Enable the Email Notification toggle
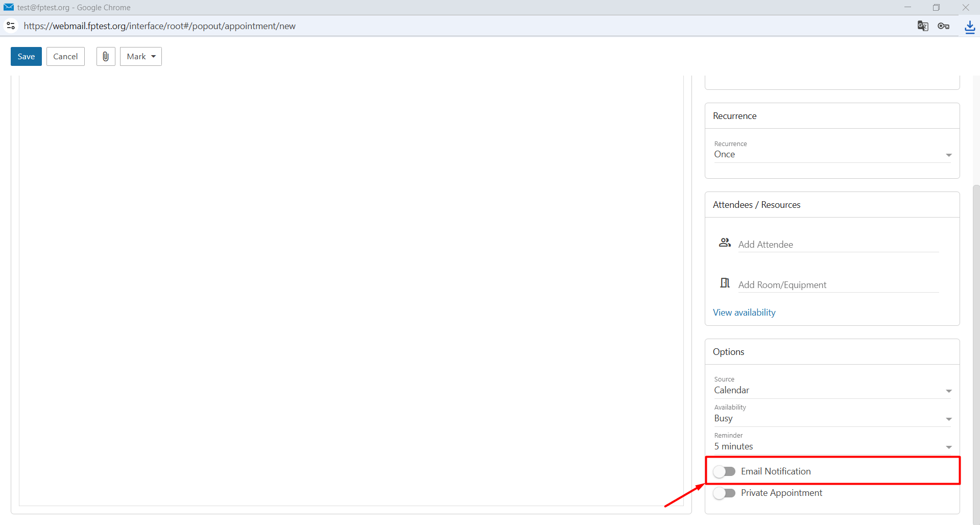This screenshot has height=525, width=980. click(724, 471)
